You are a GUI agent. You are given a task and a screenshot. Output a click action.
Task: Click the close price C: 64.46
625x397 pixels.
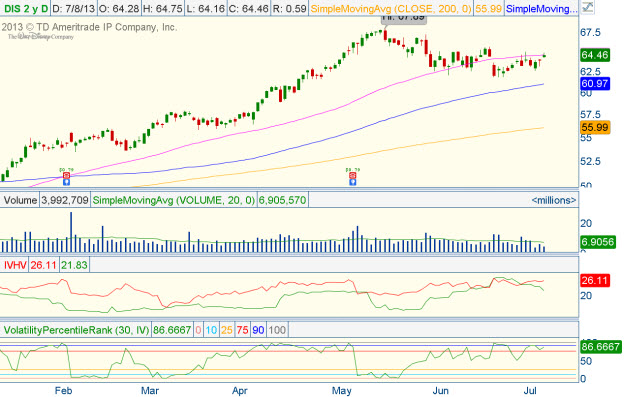click(x=249, y=8)
